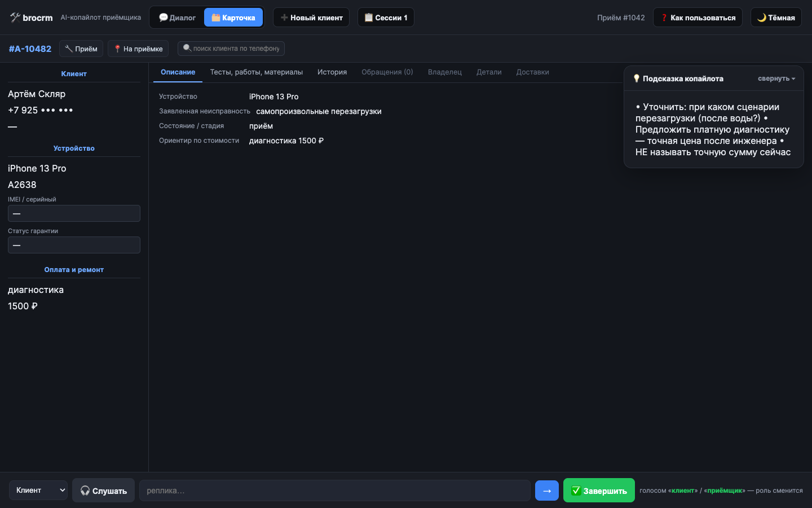The width and height of the screenshot is (812, 508).
Task: Click the На приёмке location pin button
Action: [x=138, y=49]
